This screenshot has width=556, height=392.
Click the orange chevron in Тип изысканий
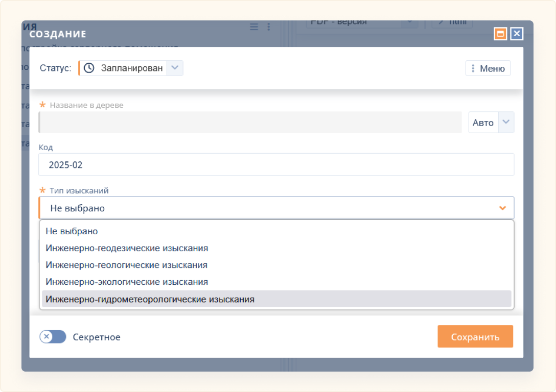502,208
